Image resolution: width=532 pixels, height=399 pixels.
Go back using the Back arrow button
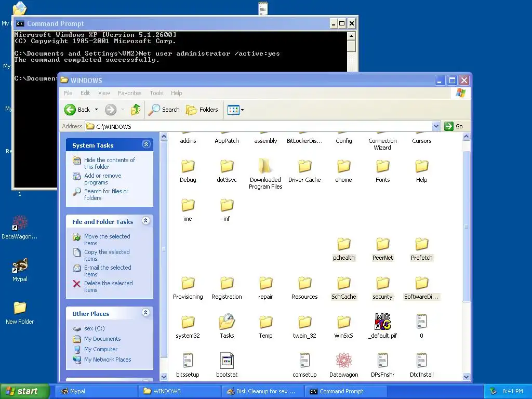77,110
